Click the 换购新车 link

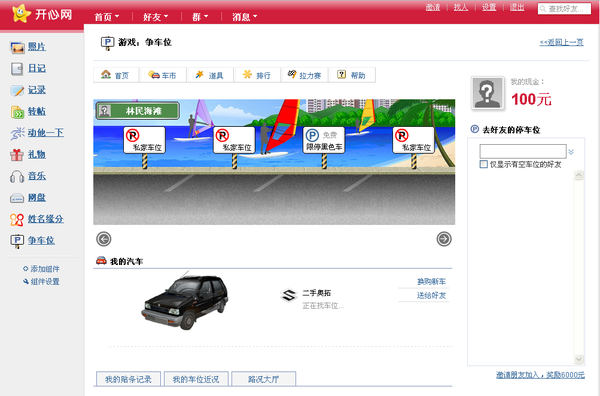pyautogui.click(x=431, y=282)
